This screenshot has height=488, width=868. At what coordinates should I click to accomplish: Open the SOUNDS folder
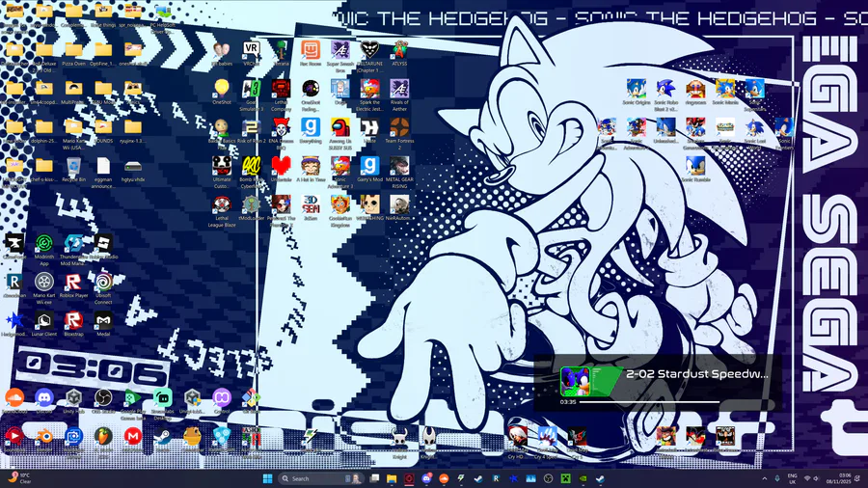tap(103, 130)
